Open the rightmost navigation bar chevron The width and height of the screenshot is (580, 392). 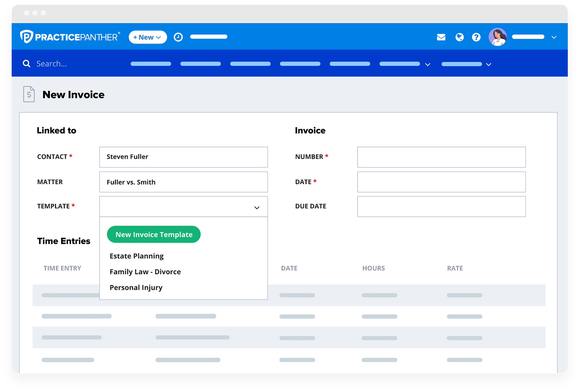[488, 64]
